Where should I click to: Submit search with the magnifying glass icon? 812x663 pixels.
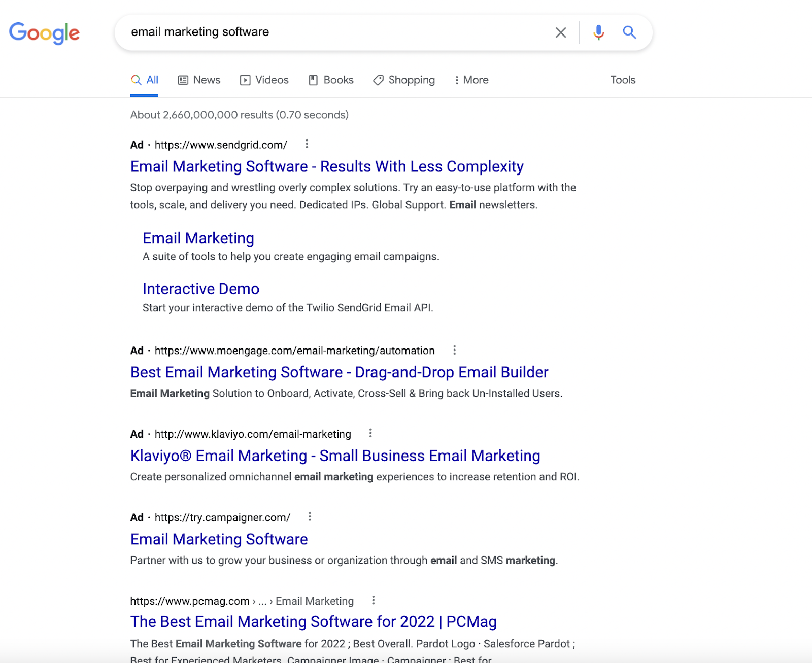(629, 32)
